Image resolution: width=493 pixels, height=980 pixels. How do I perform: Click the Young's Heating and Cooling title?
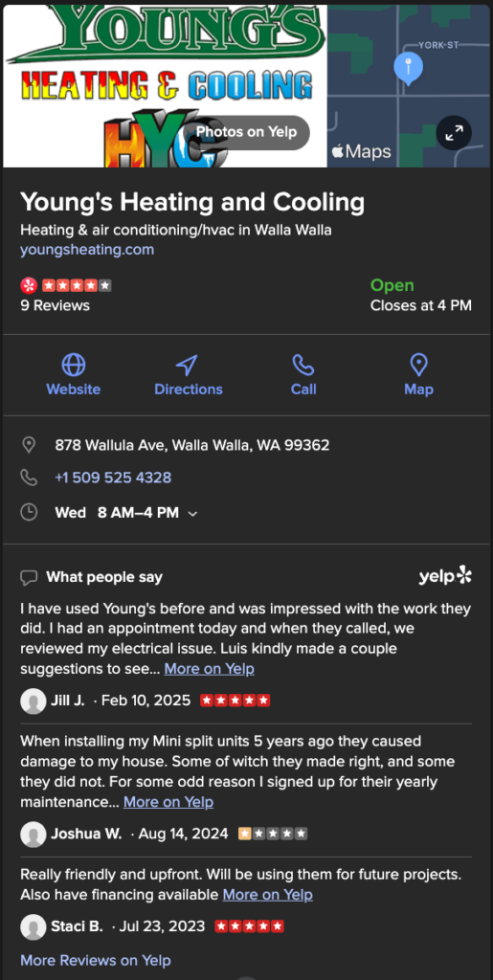(192, 203)
